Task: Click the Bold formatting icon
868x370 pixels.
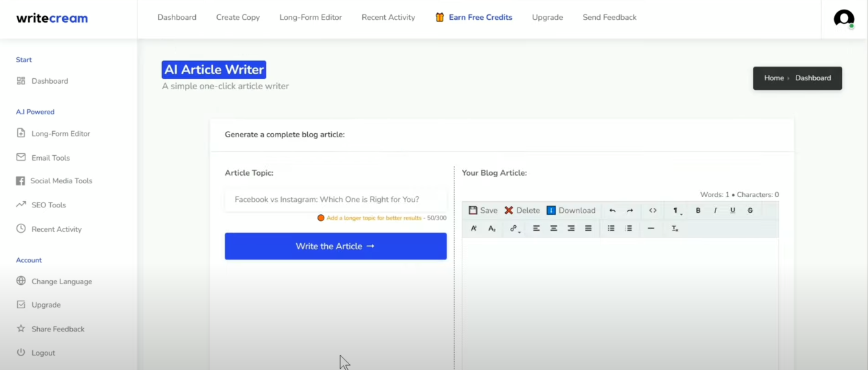Action: tap(698, 211)
